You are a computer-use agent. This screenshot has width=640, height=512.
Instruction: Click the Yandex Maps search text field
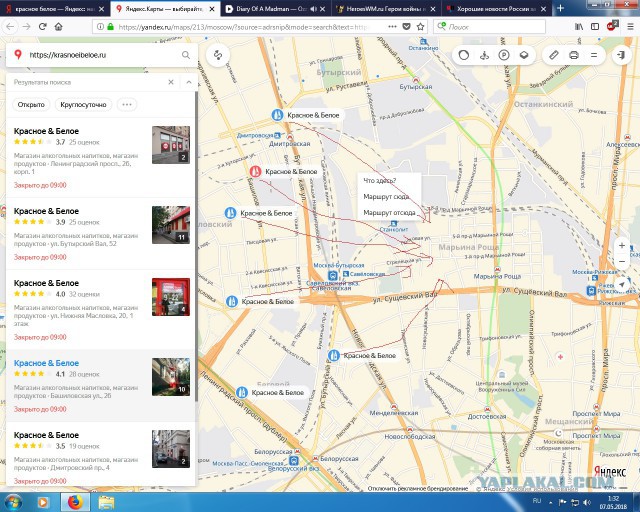pos(102,55)
